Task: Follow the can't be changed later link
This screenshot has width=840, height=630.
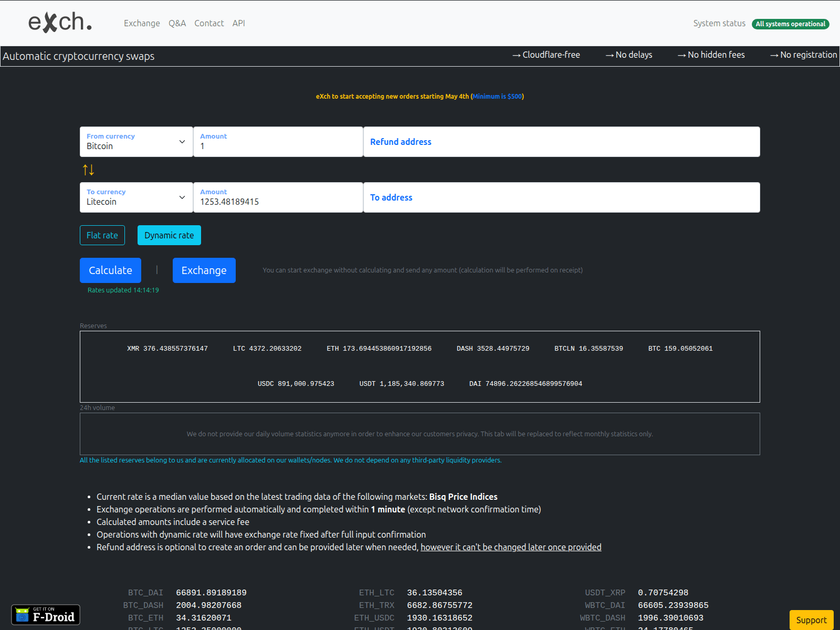Action: point(511,547)
